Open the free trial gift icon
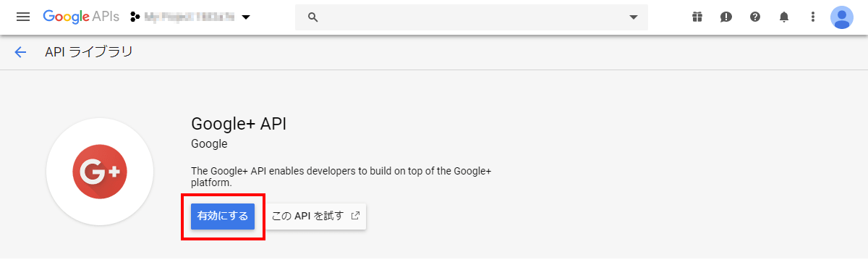Screen dimensions: 868x273 pyautogui.click(x=697, y=17)
